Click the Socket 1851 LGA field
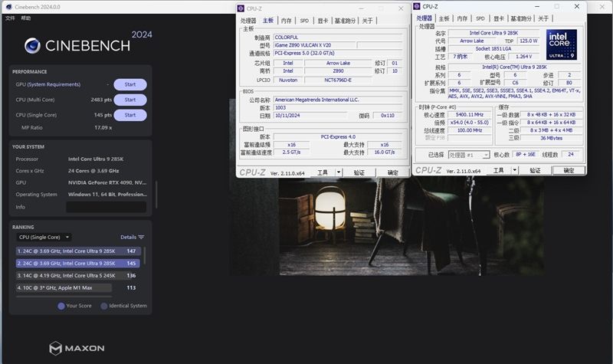 tap(493, 48)
